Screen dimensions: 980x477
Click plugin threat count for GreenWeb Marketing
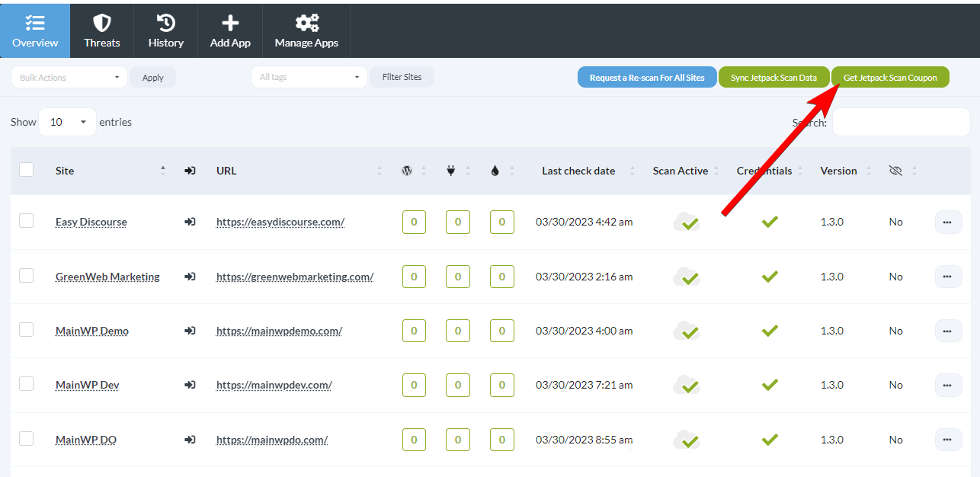(458, 277)
